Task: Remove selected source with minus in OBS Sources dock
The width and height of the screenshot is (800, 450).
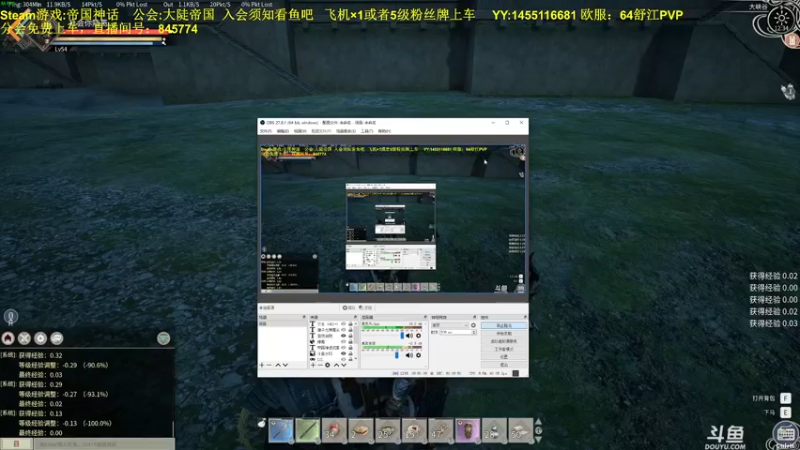Action: (x=320, y=365)
